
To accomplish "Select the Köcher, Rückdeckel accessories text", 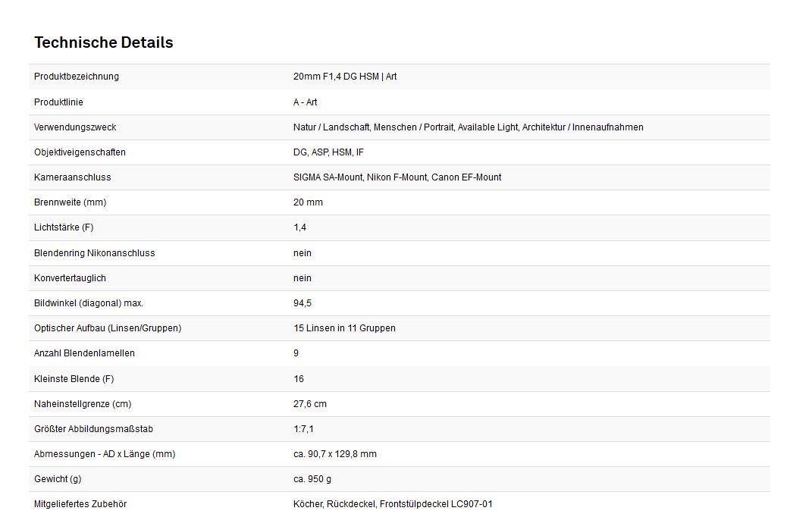I will (x=392, y=504).
